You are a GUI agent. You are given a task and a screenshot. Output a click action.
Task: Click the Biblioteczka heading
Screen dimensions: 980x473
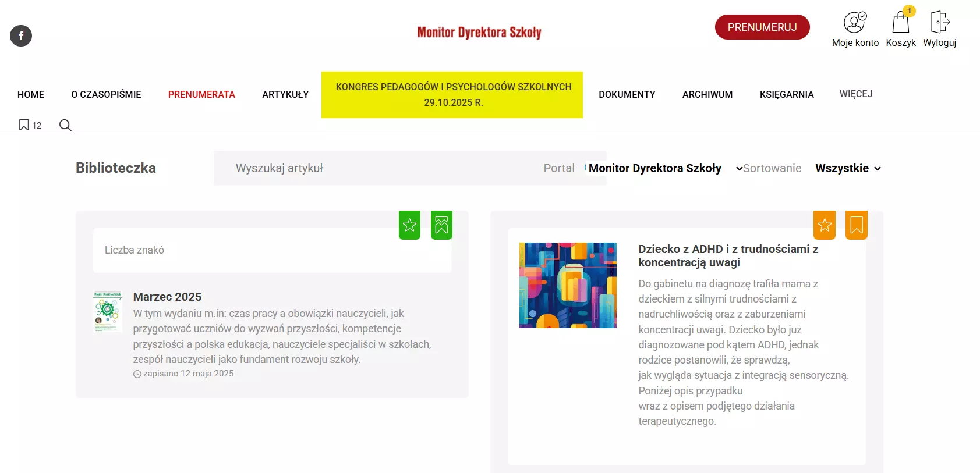coord(116,168)
